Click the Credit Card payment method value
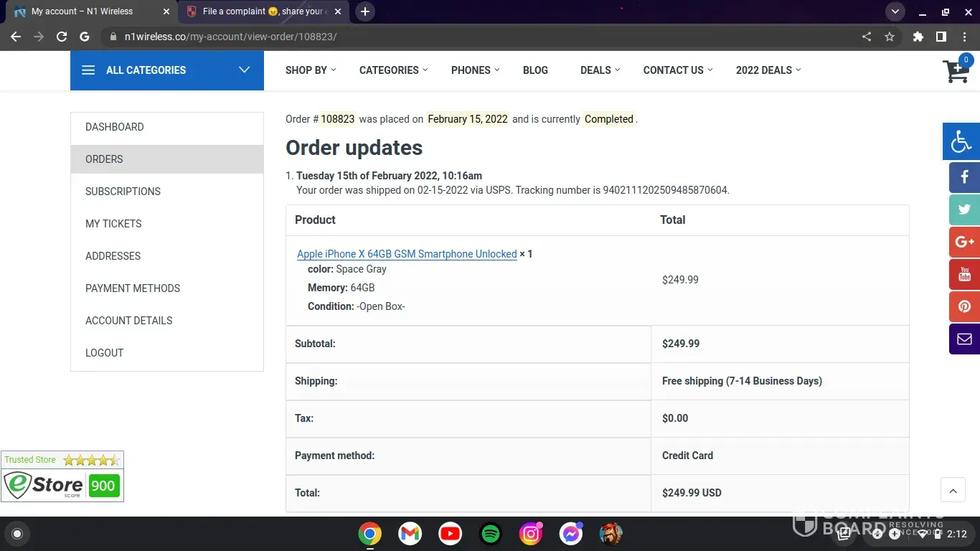980x551 pixels. (687, 456)
